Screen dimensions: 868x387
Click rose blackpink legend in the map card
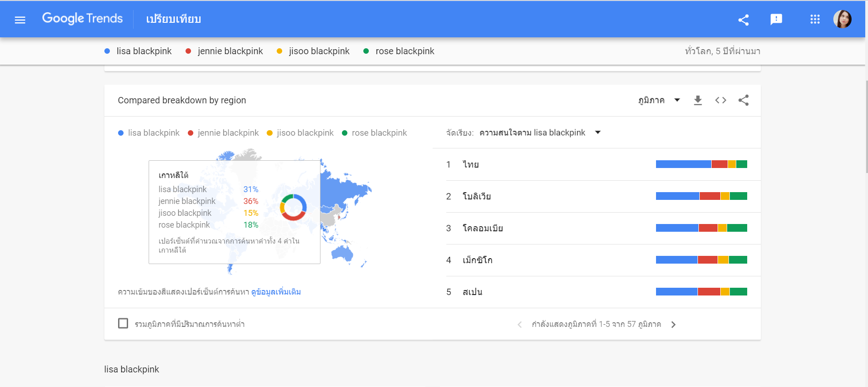[x=375, y=133]
